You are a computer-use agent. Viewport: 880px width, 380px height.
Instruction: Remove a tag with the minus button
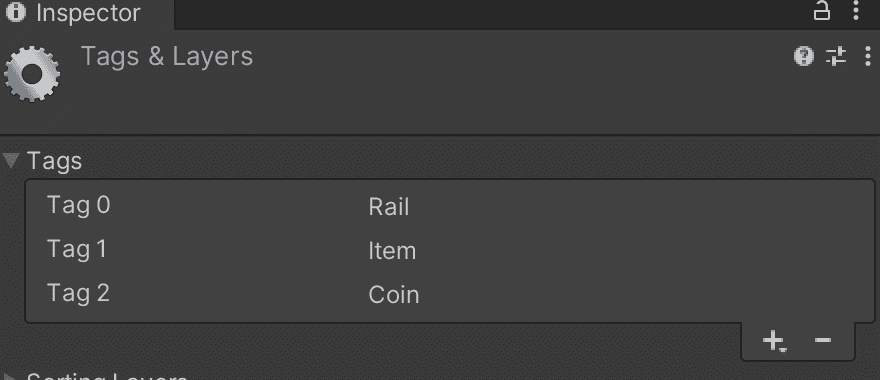[823, 340]
